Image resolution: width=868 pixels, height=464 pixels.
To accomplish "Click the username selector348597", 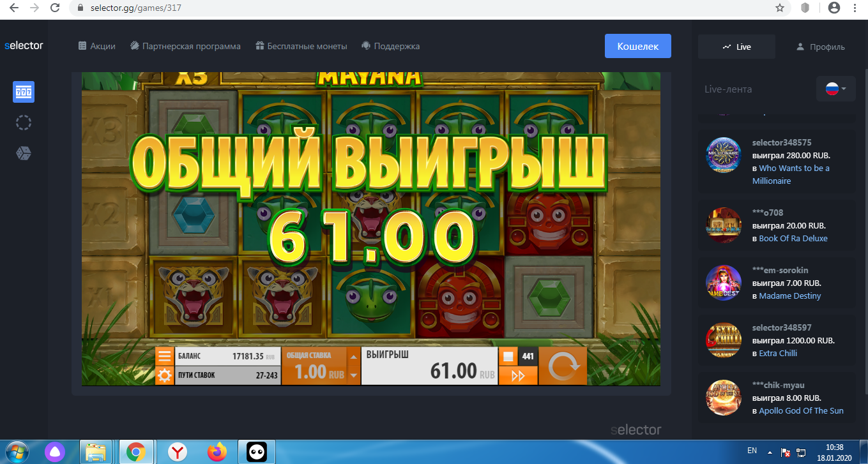I will (x=782, y=327).
